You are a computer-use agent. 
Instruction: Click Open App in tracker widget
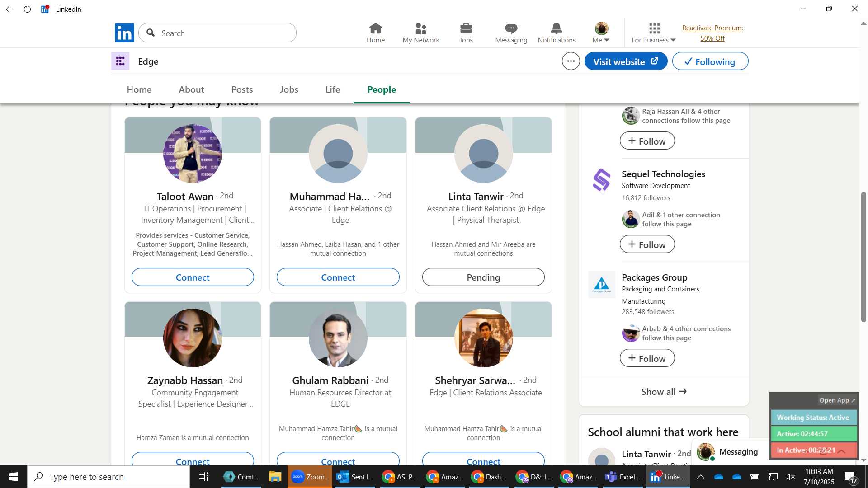click(x=837, y=400)
